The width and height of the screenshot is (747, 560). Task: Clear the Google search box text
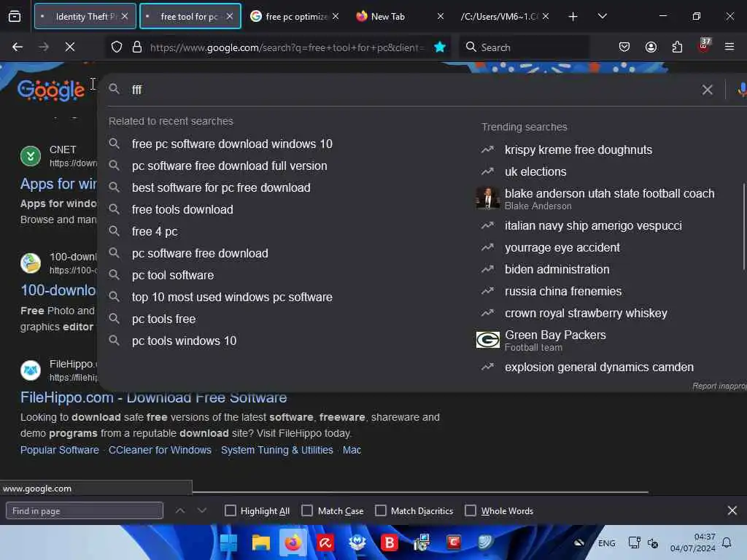point(707,90)
